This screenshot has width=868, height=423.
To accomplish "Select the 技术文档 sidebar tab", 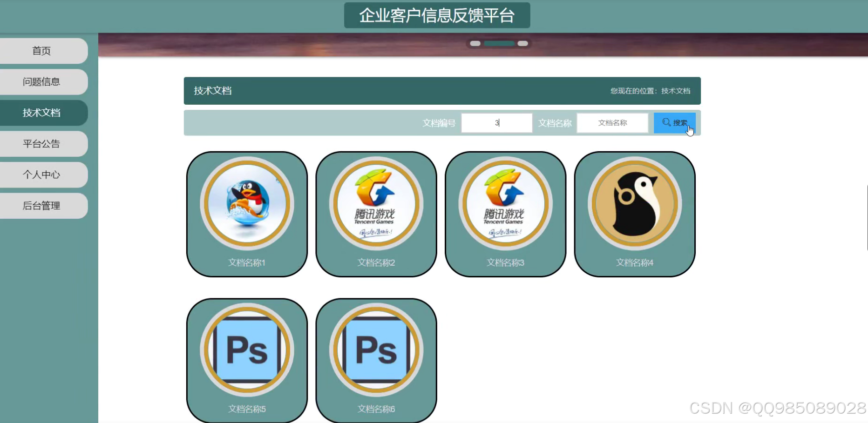I will 41,113.
